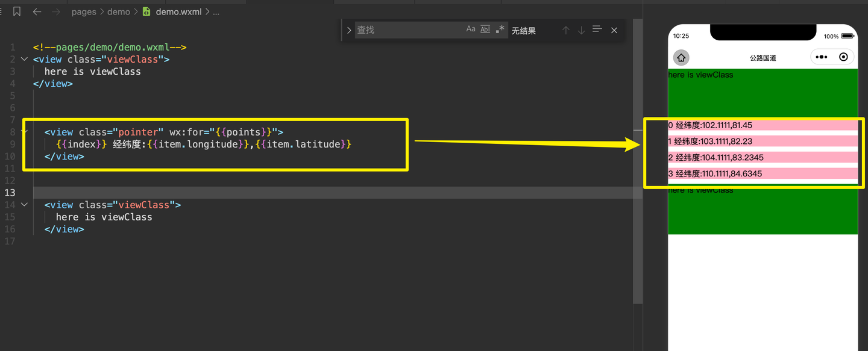Toggle match case option Aa
The height and width of the screenshot is (351, 868).
coord(471,29)
